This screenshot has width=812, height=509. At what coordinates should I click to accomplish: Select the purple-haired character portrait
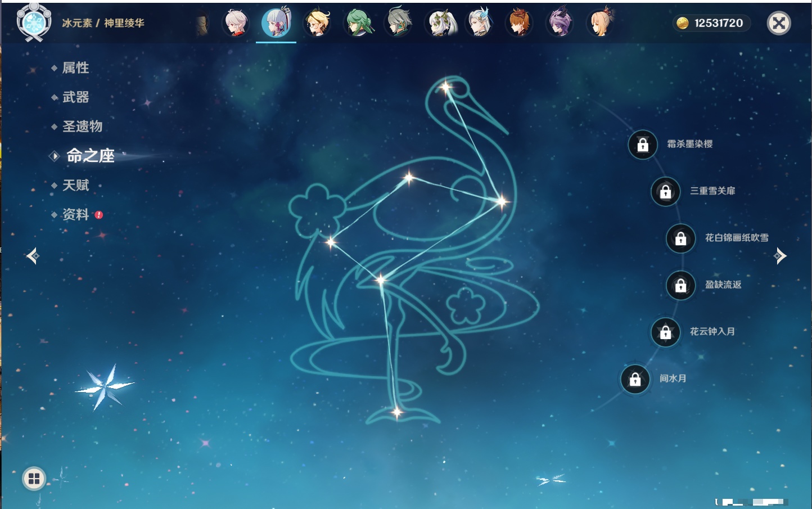(x=560, y=23)
